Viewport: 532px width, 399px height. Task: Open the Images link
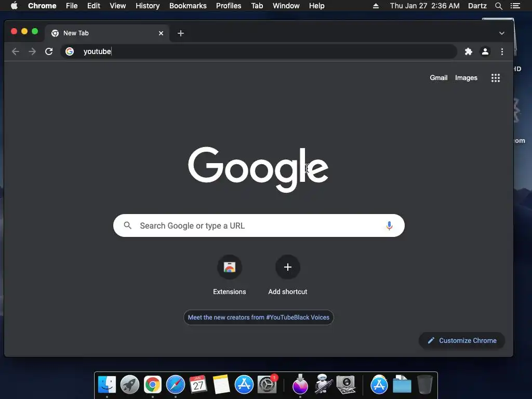coord(466,78)
